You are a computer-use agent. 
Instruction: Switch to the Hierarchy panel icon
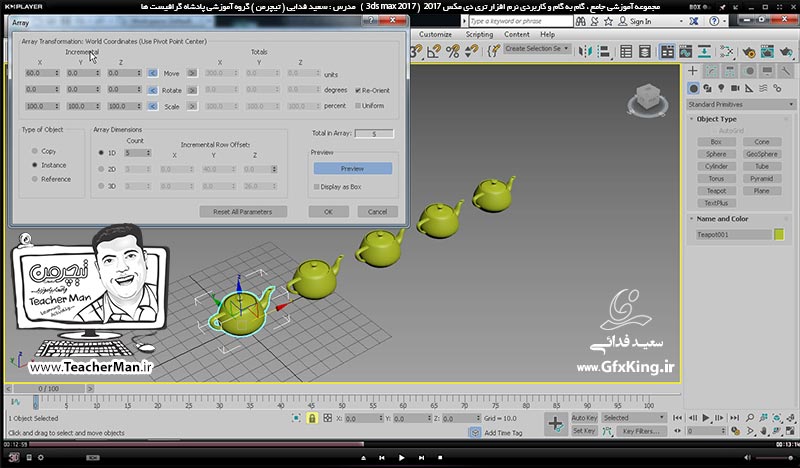[x=730, y=71]
